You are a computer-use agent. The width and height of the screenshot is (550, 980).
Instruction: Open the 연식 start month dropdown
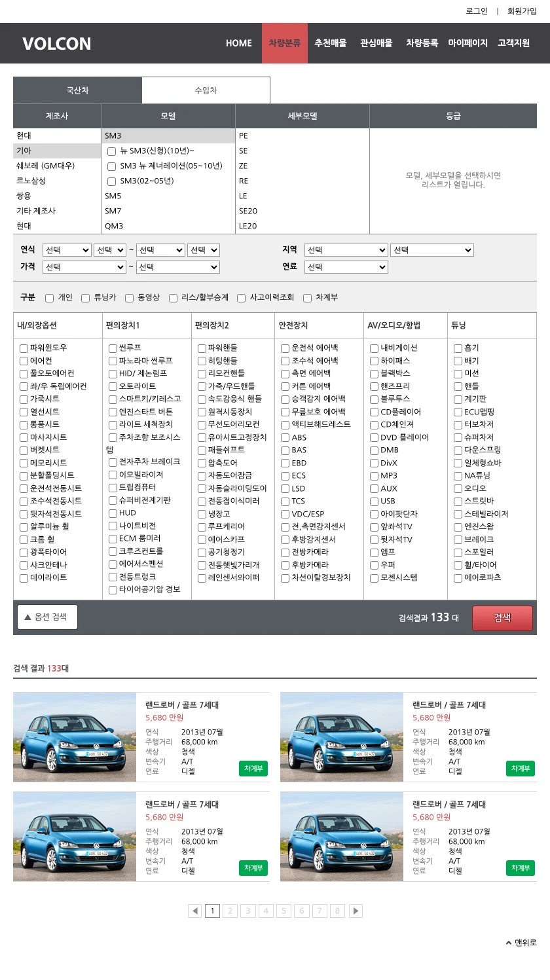[x=110, y=250]
